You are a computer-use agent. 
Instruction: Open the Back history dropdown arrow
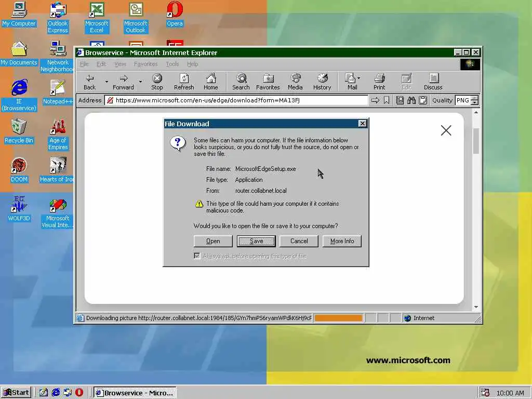pos(107,82)
